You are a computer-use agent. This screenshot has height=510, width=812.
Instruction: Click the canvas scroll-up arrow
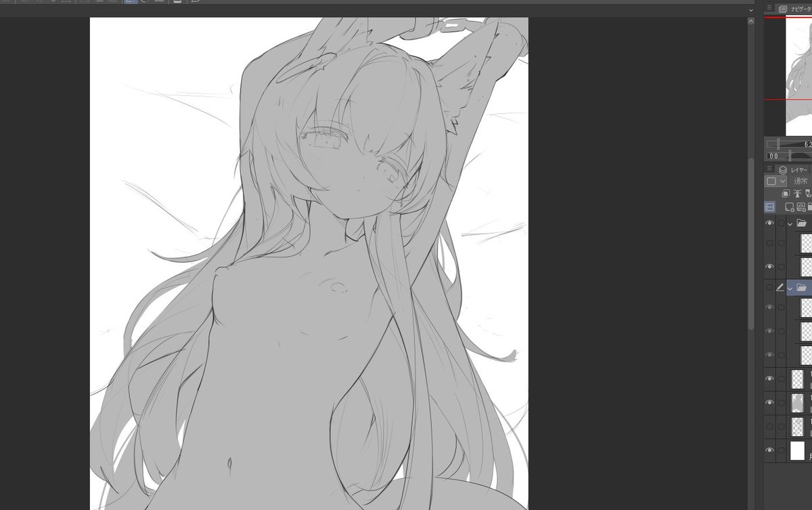tap(750, 21)
